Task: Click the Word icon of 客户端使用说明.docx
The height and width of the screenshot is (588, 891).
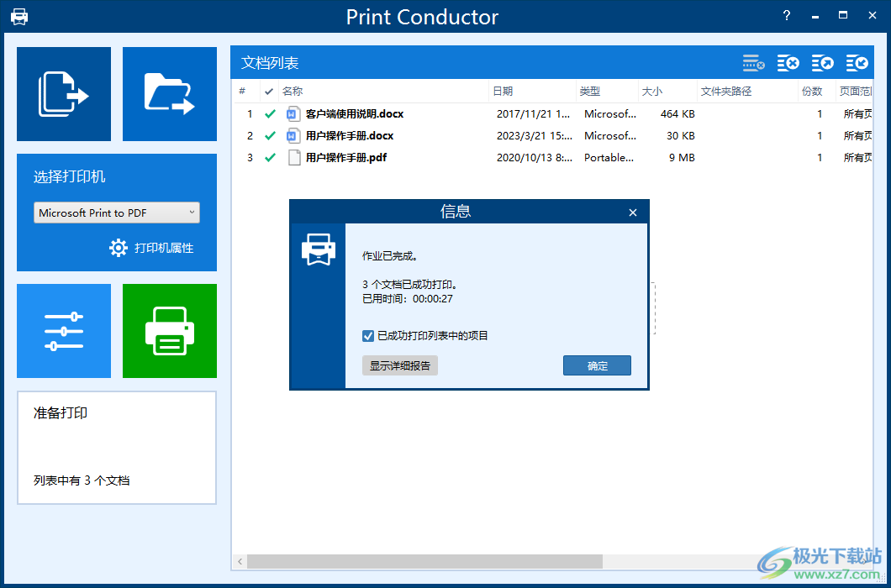Action: point(293,113)
